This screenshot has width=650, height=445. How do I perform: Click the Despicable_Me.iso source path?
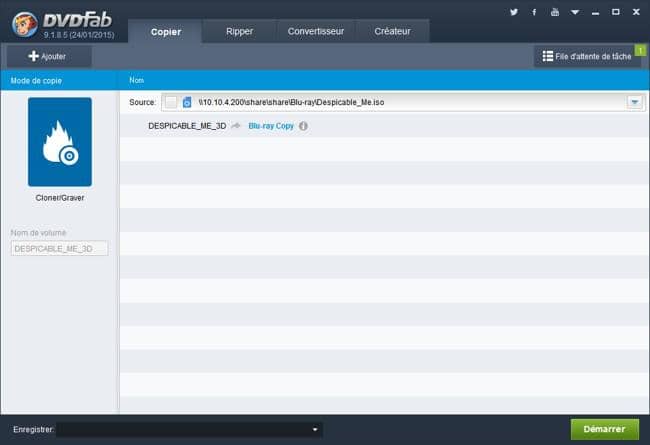pyautogui.click(x=291, y=102)
